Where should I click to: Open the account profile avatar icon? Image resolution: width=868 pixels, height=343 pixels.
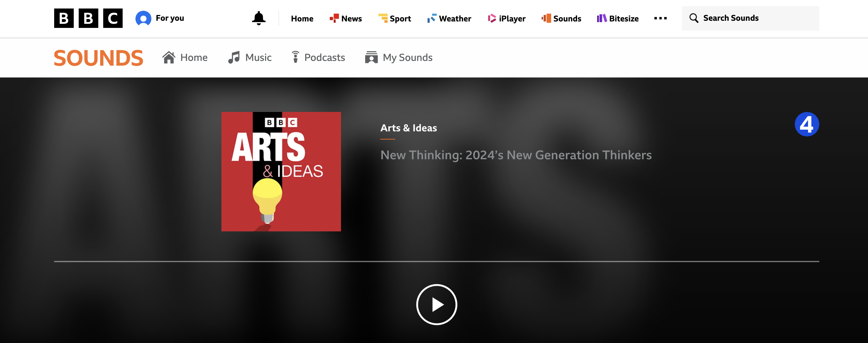(x=143, y=18)
